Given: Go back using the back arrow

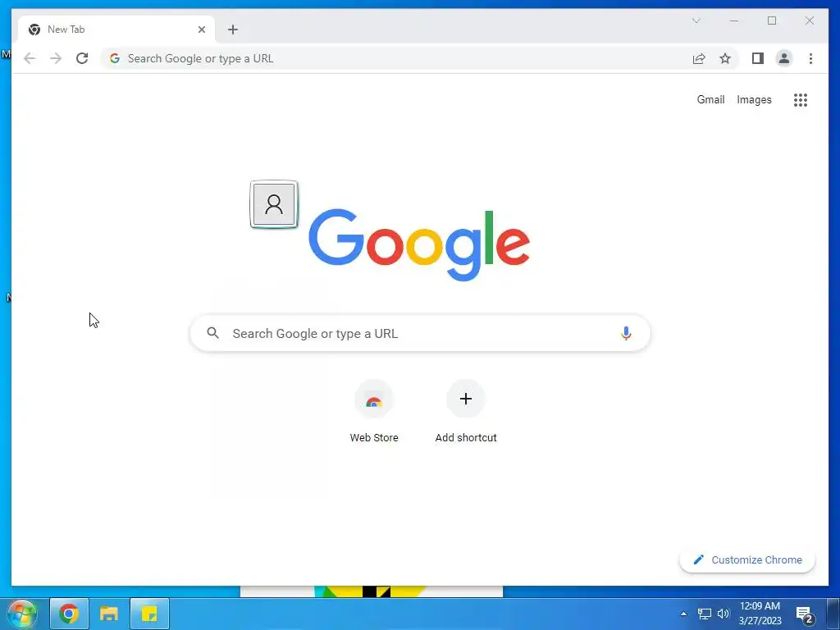Looking at the screenshot, I should coord(30,58).
